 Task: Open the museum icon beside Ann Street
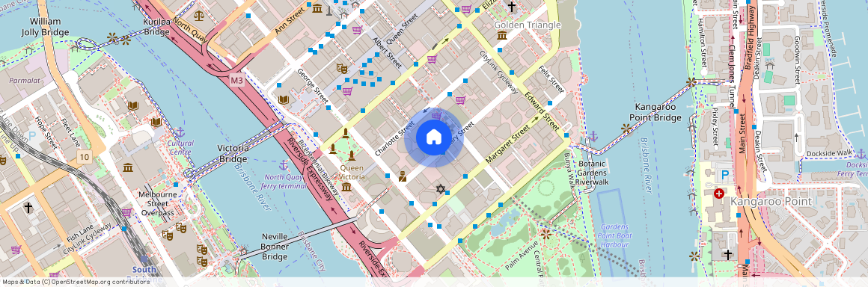point(317,8)
